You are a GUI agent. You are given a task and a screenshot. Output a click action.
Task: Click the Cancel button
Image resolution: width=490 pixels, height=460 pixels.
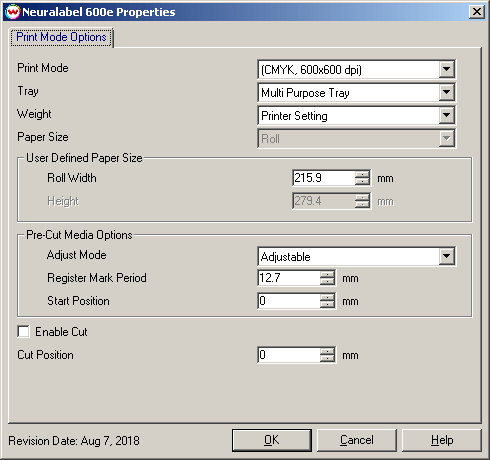pyautogui.click(x=357, y=440)
